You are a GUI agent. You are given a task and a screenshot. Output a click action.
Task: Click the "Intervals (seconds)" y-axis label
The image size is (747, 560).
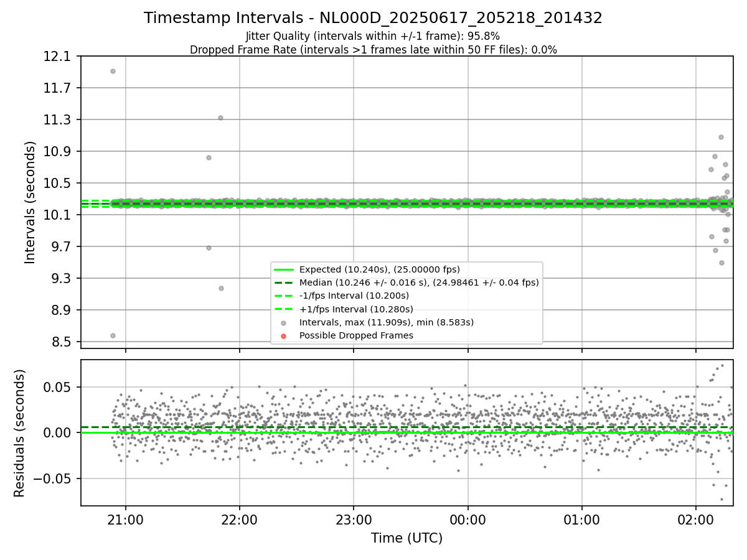coord(31,202)
